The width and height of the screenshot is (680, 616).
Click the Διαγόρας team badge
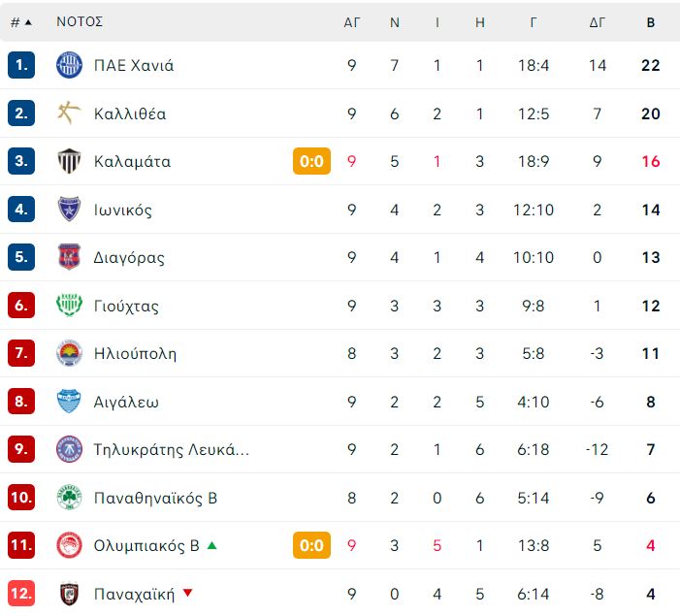(x=70, y=257)
